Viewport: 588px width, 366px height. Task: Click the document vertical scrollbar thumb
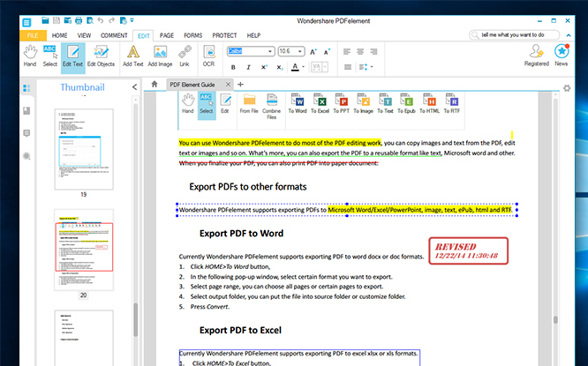(555, 319)
